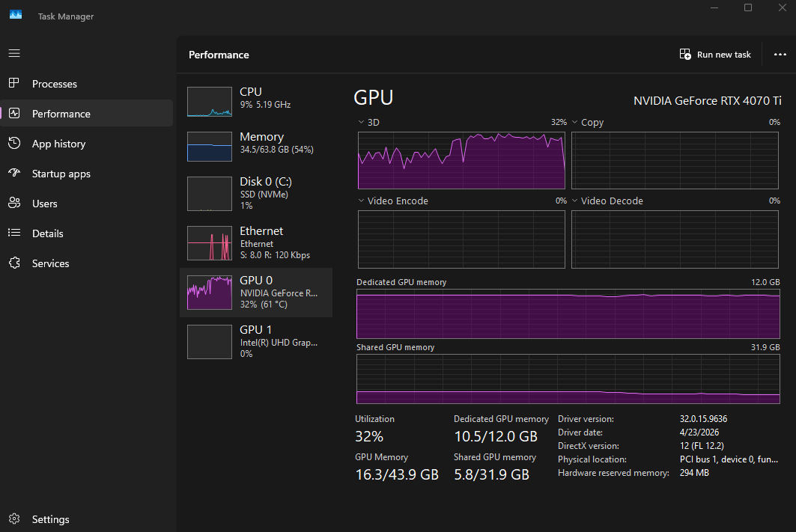Open the 3D engine graph dropdown

[362, 122]
